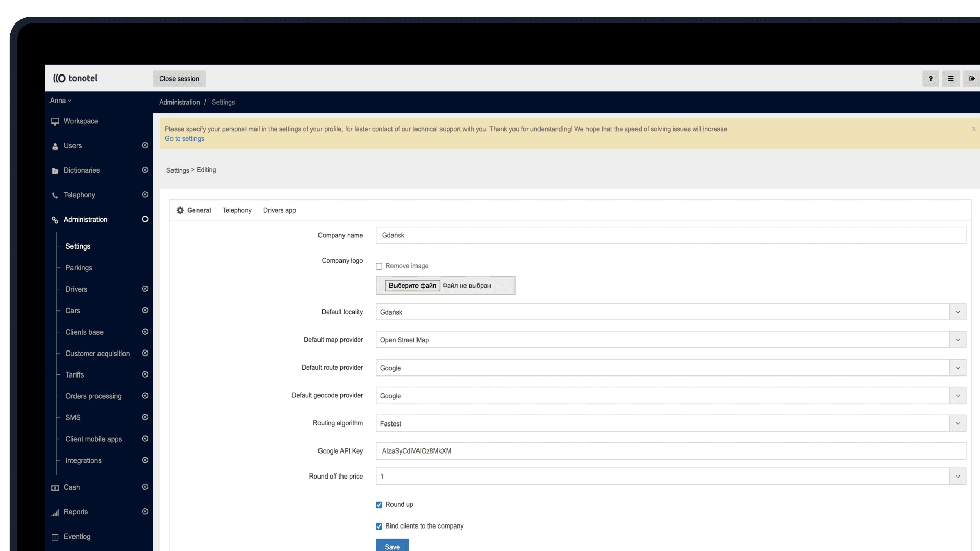Click the Workspace monitor icon
Viewport: 980px width, 551px height.
coord(55,121)
